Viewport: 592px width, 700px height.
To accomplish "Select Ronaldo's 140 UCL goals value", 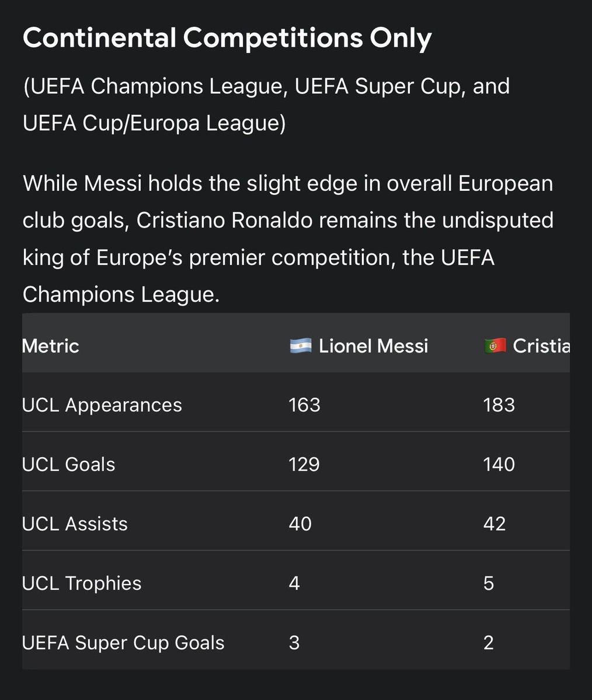I will [499, 464].
